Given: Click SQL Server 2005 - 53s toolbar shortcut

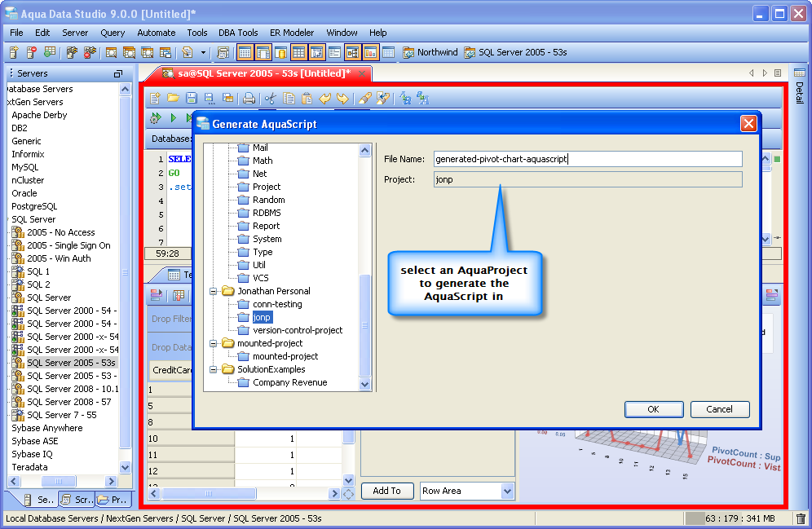Looking at the screenshot, I should 516,52.
